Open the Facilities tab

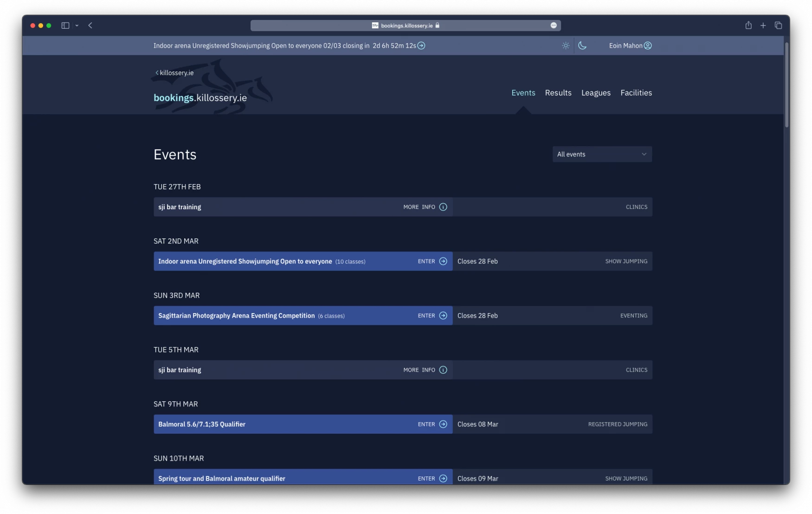(x=636, y=93)
